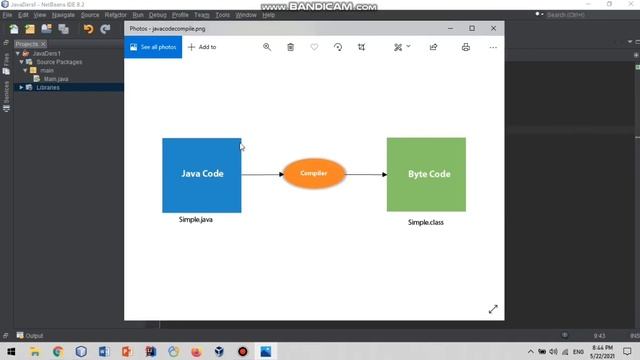This screenshot has width=640, height=360.
Task: Open the notification center icon
Action: (627, 351)
